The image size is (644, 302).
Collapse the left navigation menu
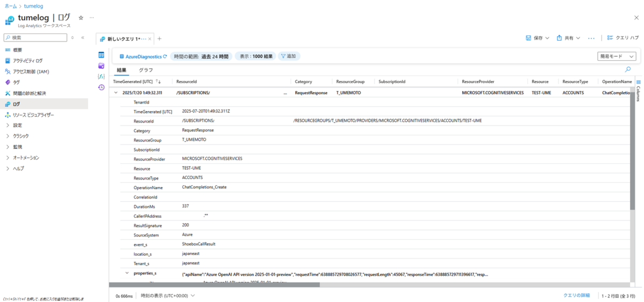83,38
